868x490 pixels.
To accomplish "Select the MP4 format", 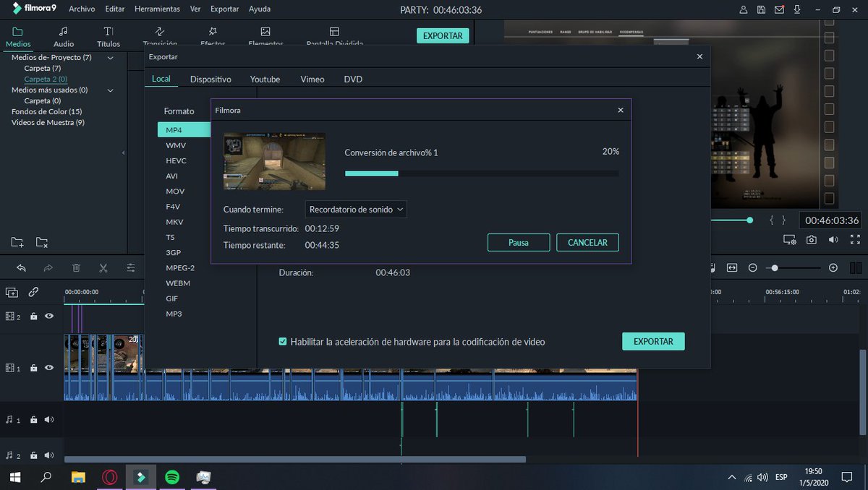I will [x=184, y=130].
